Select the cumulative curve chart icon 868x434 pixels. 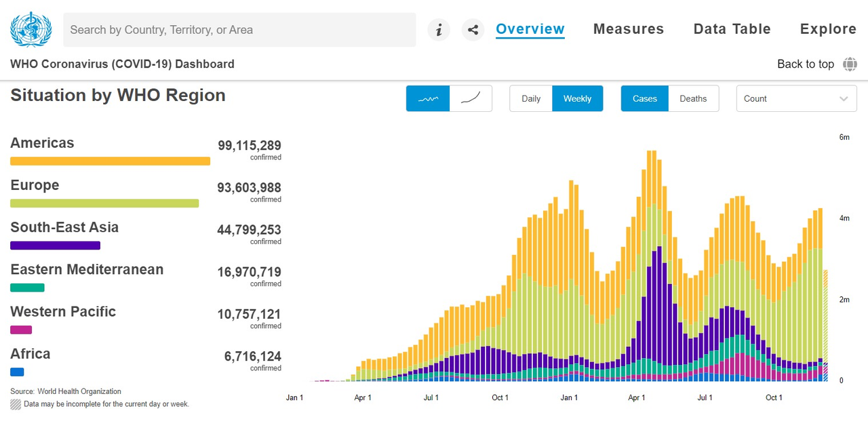click(x=471, y=98)
